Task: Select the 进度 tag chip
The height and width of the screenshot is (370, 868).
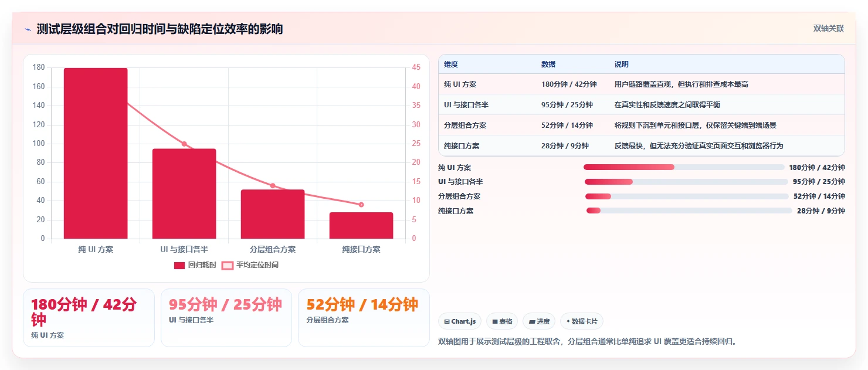Action: pyautogui.click(x=539, y=321)
